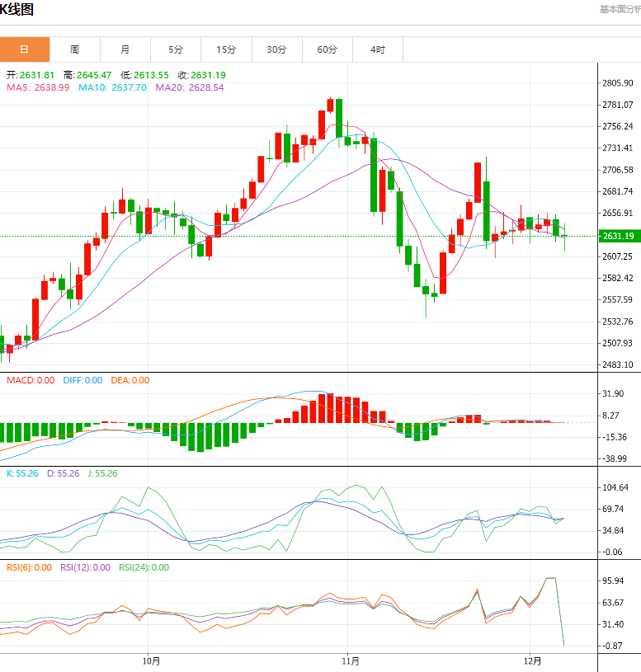Click the MA10 indicator label
Viewport: 641px width, 672px height.
point(112,87)
